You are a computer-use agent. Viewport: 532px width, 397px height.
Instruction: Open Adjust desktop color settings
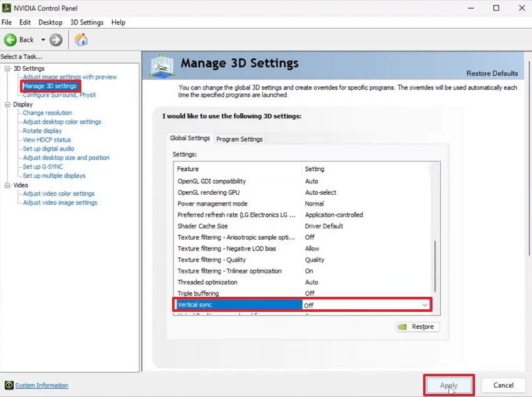(x=62, y=122)
